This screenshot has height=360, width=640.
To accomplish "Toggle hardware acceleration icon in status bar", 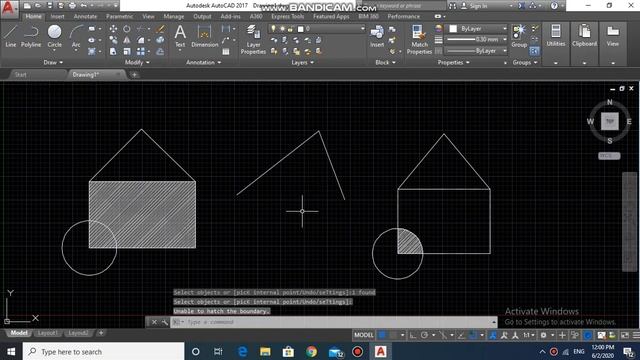I will [x=588, y=335].
